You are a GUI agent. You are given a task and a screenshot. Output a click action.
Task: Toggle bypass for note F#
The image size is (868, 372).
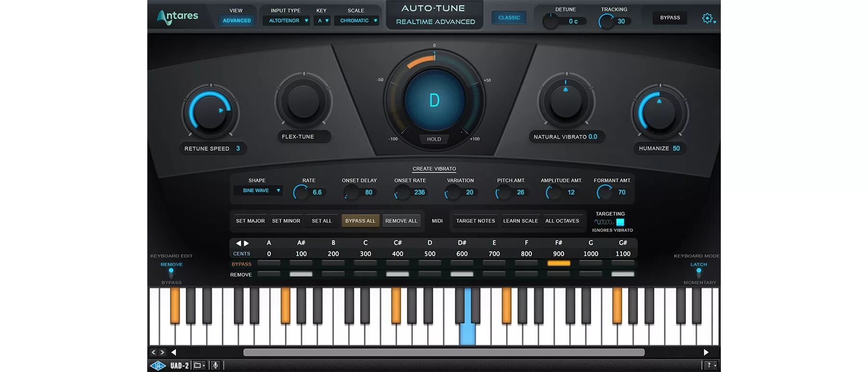pyautogui.click(x=559, y=264)
